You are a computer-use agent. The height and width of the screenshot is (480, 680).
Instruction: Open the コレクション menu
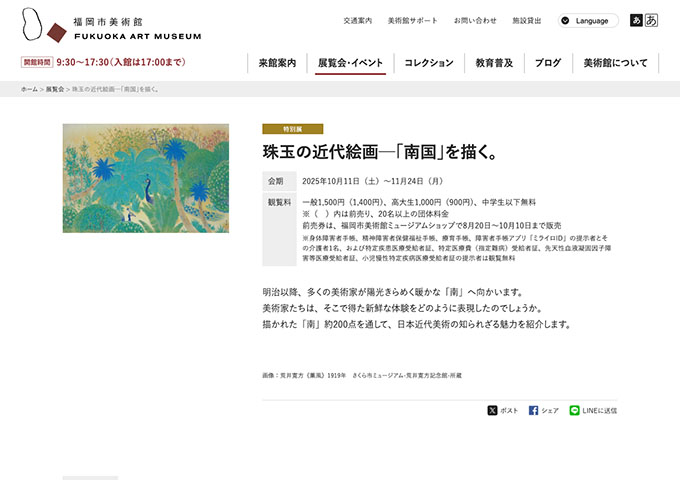tap(428, 63)
